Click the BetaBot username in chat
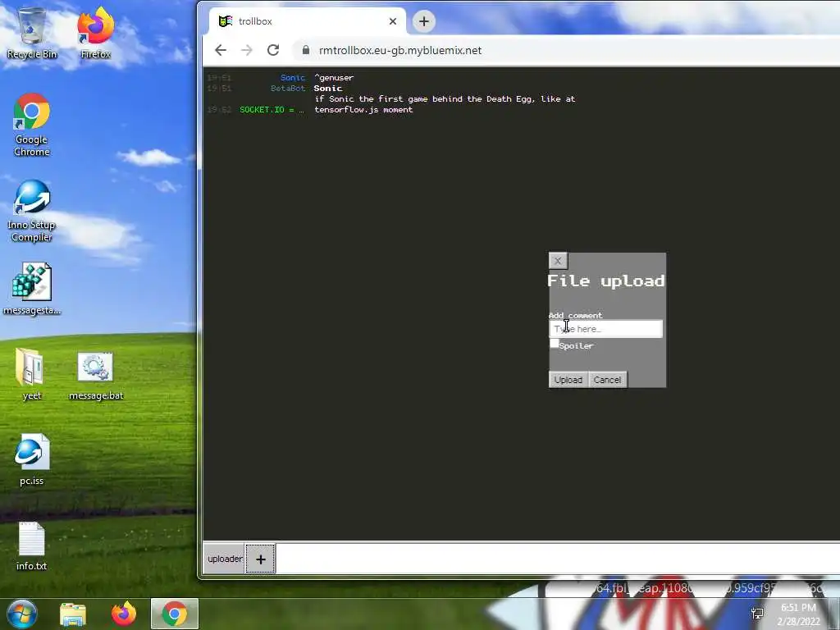840x630 pixels. pos(288,89)
